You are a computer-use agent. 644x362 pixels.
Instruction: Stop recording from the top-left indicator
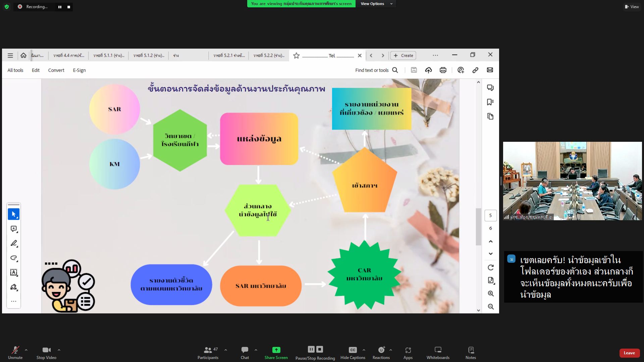click(x=69, y=7)
